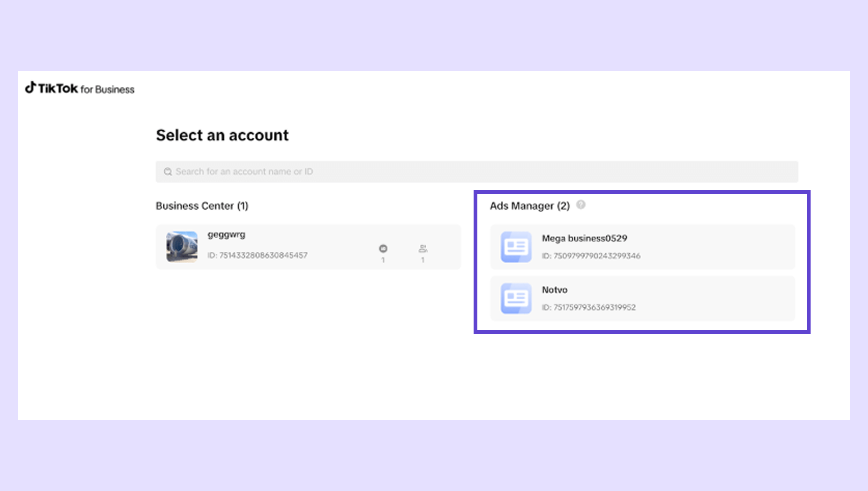Click ID 7509799790243299346 under Mega business0529
Viewport: 868px width, 491px height.
click(x=591, y=256)
